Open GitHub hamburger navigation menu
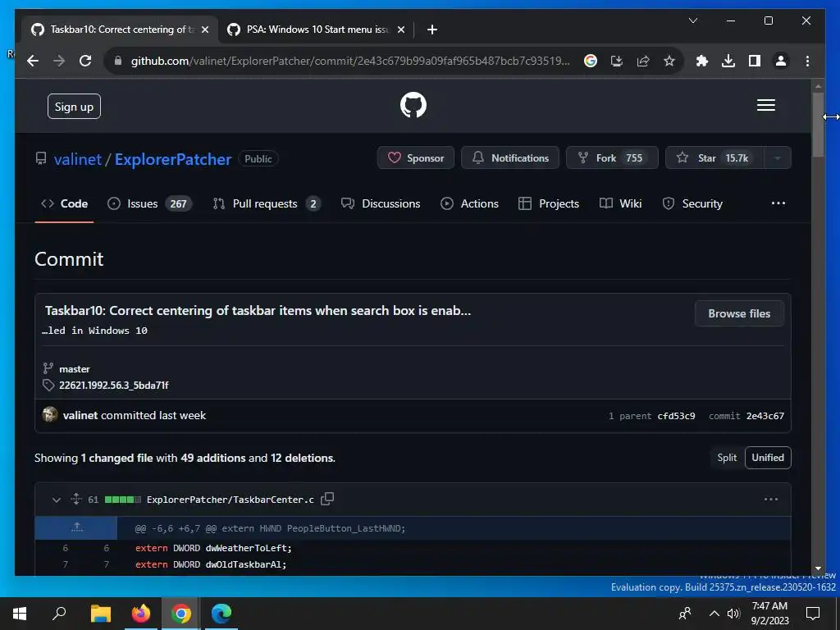 tap(765, 105)
